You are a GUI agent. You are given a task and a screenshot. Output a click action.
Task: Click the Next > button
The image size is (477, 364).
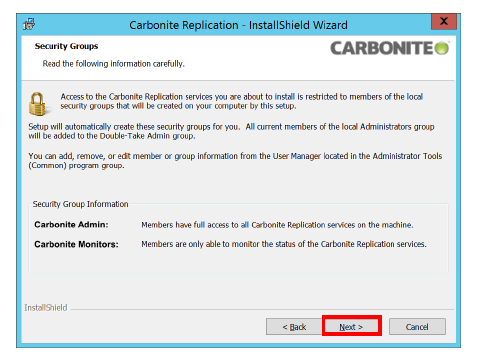point(352,326)
